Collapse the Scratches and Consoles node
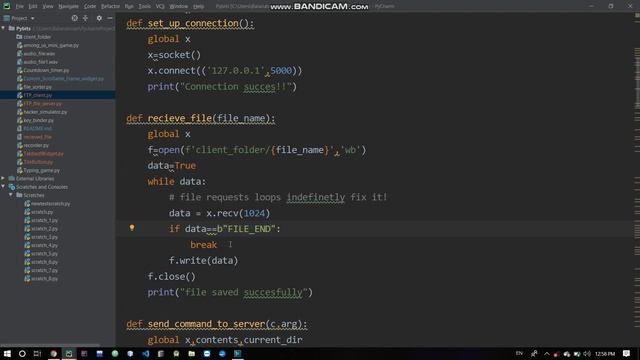 coord(3,187)
